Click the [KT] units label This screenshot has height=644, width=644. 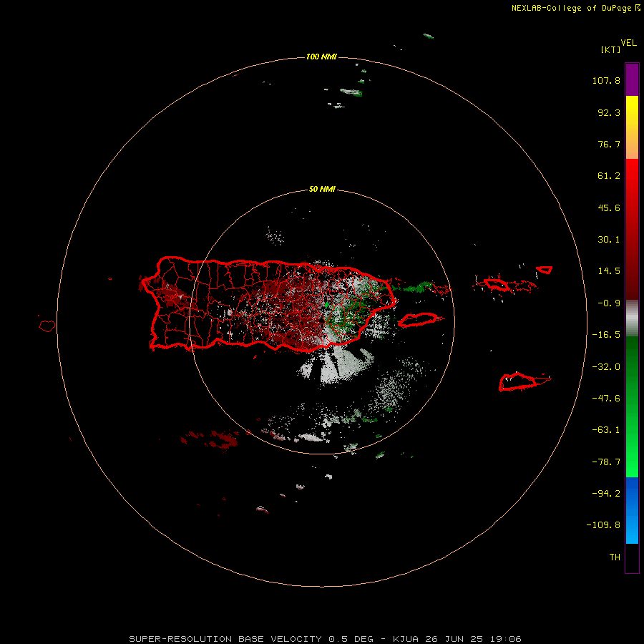611,49
